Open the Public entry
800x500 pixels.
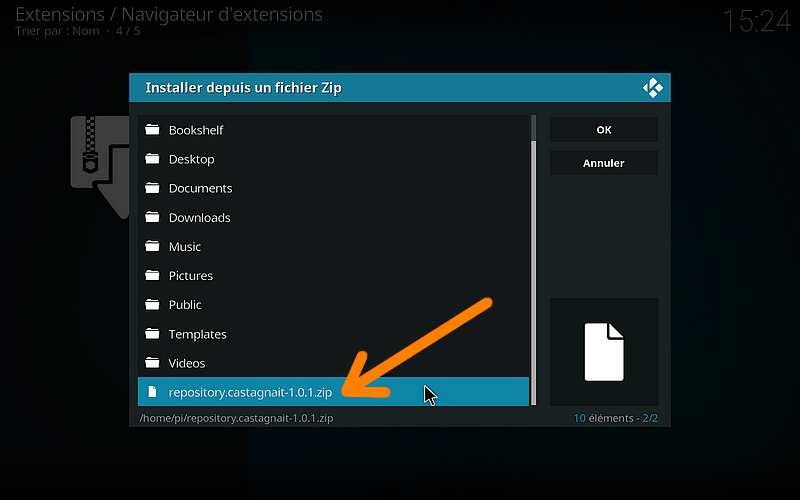[x=334, y=304]
